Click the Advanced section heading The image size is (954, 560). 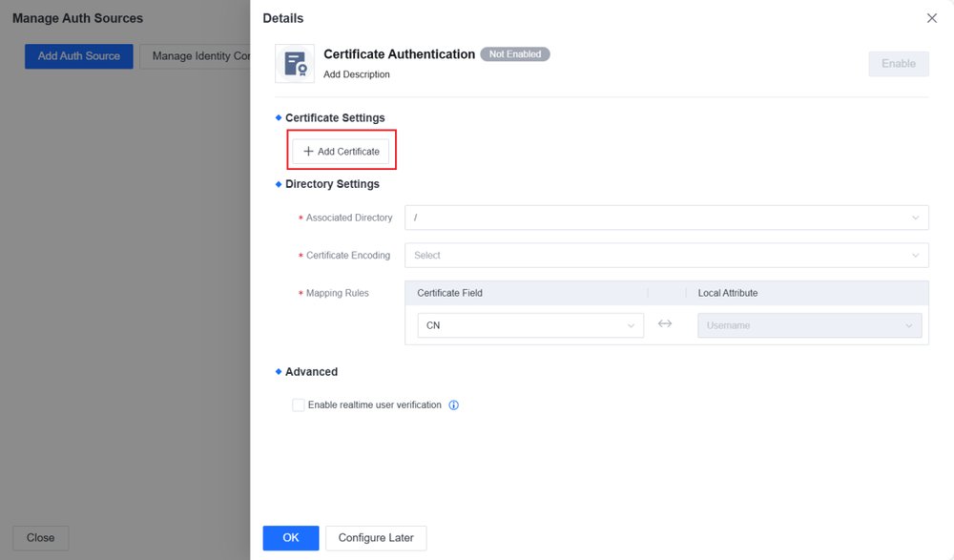312,372
